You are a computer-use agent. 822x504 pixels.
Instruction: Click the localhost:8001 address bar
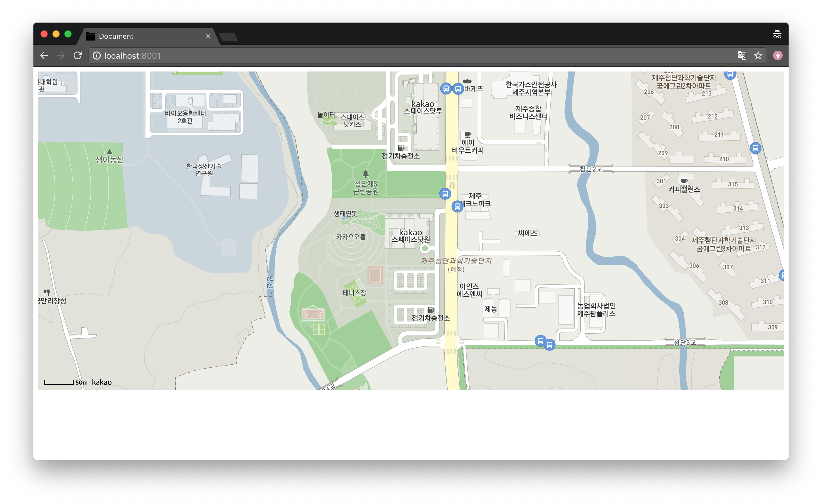(400, 56)
